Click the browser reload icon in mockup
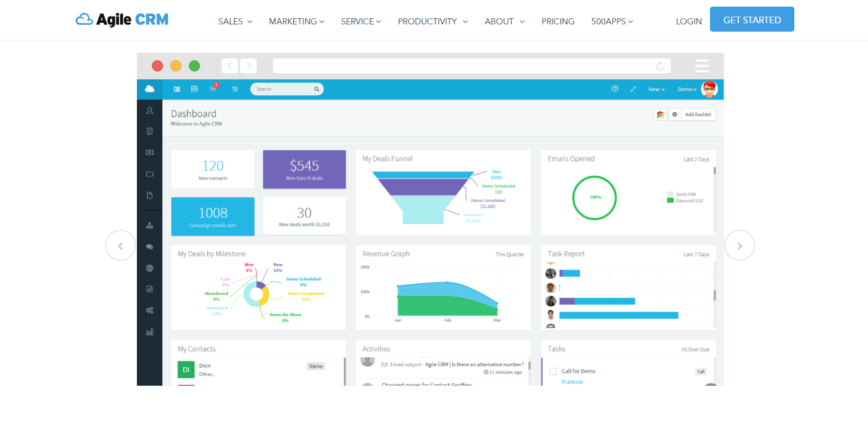This screenshot has width=868, height=429. click(661, 66)
